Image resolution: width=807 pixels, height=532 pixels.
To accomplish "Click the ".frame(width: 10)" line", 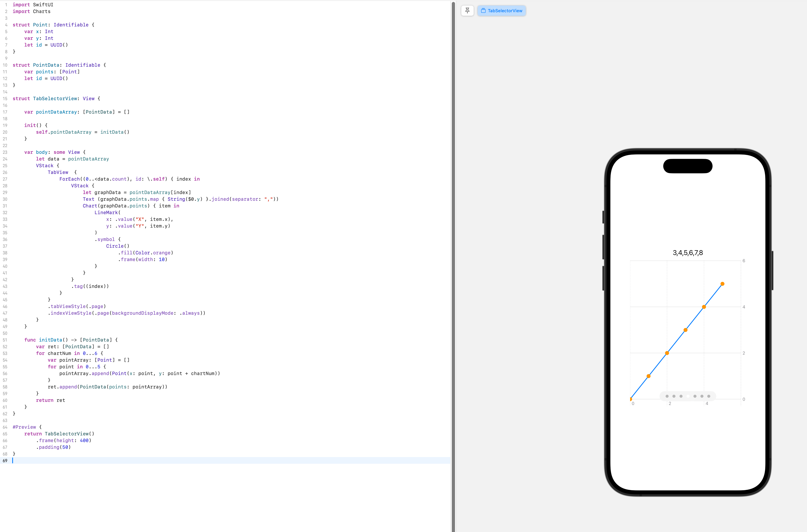I will [x=143, y=259].
